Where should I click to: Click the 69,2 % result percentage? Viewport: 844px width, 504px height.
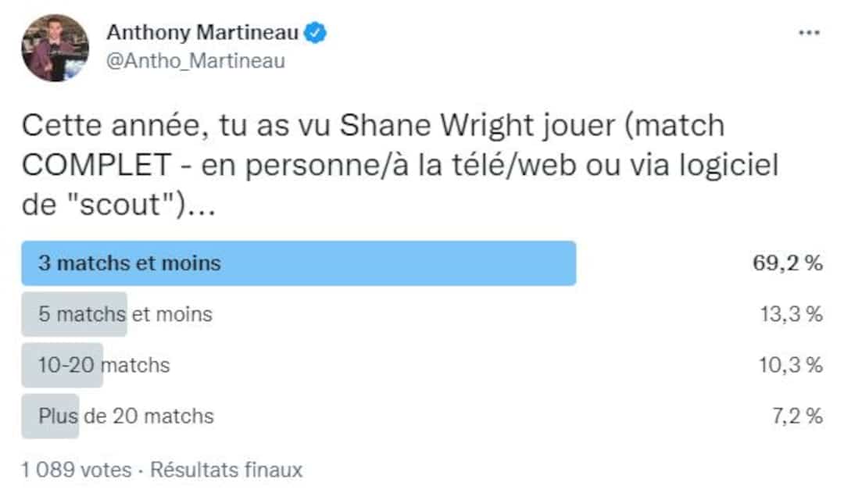coord(788,263)
